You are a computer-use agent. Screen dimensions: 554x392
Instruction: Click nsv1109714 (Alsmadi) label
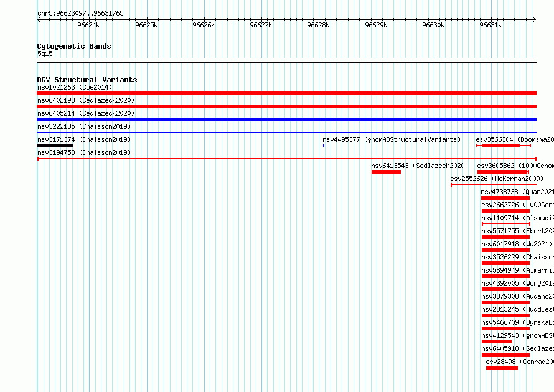[518, 218]
